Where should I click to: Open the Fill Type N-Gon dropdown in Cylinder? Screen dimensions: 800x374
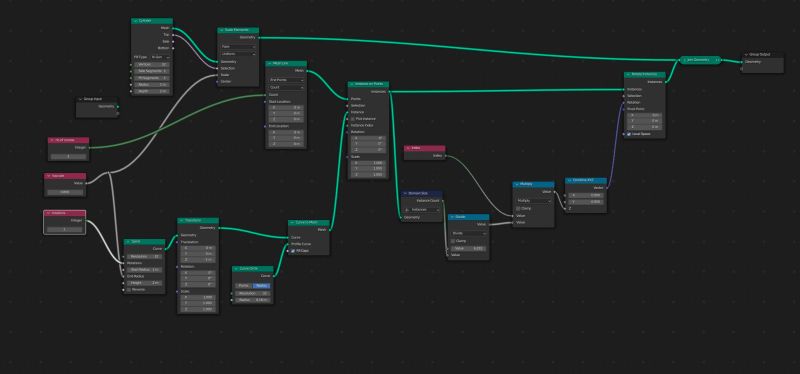[160, 57]
